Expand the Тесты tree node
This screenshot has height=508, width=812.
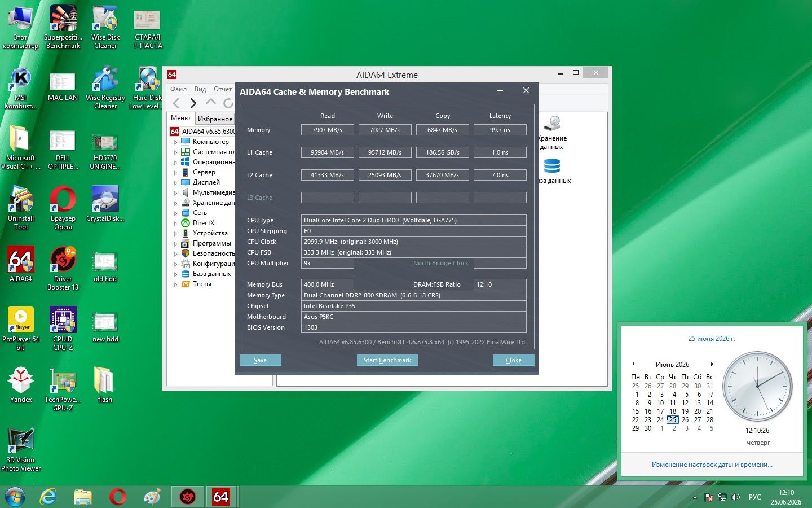(x=175, y=284)
